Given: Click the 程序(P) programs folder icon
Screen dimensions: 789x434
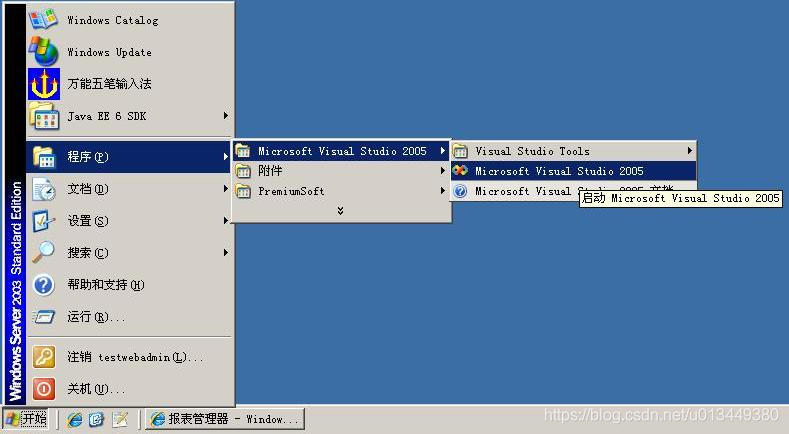Looking at the screenshot, I should point(44,157).
